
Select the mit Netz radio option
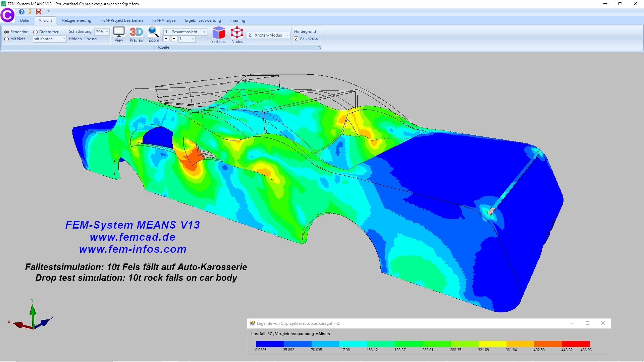pyautogui.click(x=7, y=39)
